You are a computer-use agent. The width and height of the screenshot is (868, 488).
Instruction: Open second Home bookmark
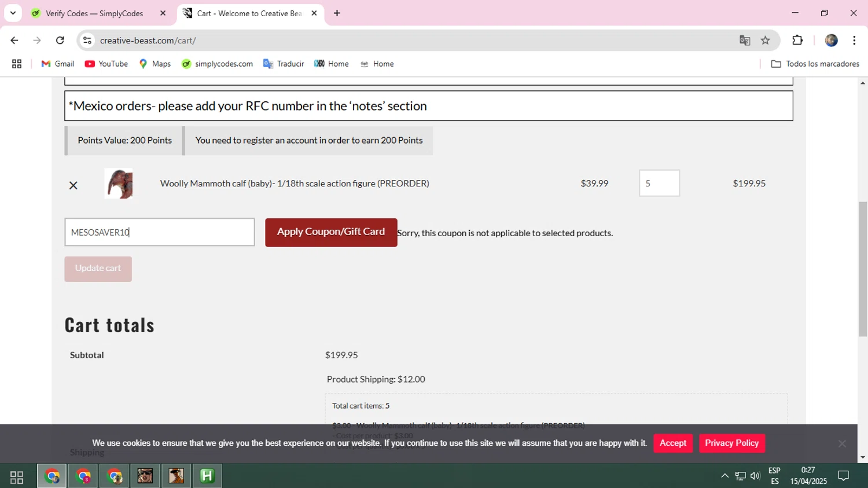(377, 64)
